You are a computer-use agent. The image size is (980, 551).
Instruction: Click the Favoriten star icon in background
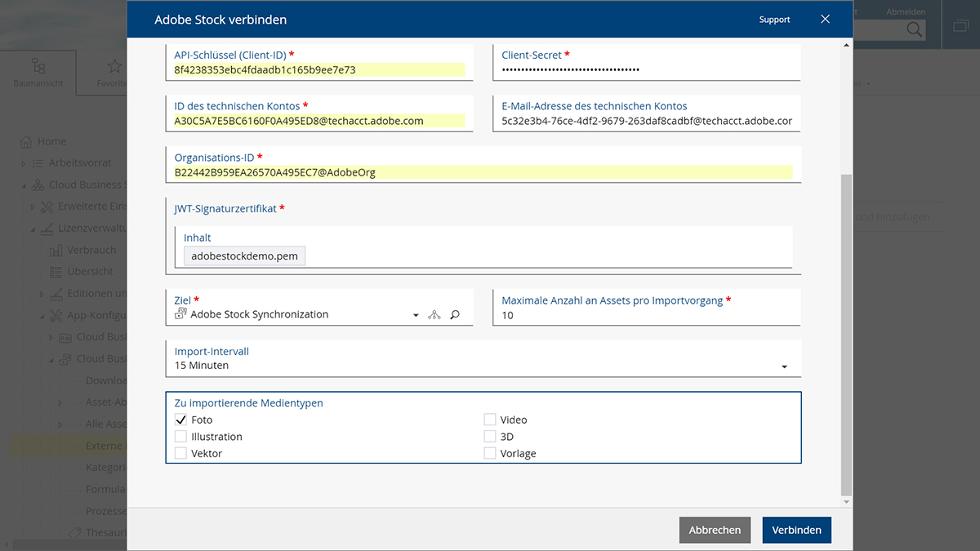(114, 66)
